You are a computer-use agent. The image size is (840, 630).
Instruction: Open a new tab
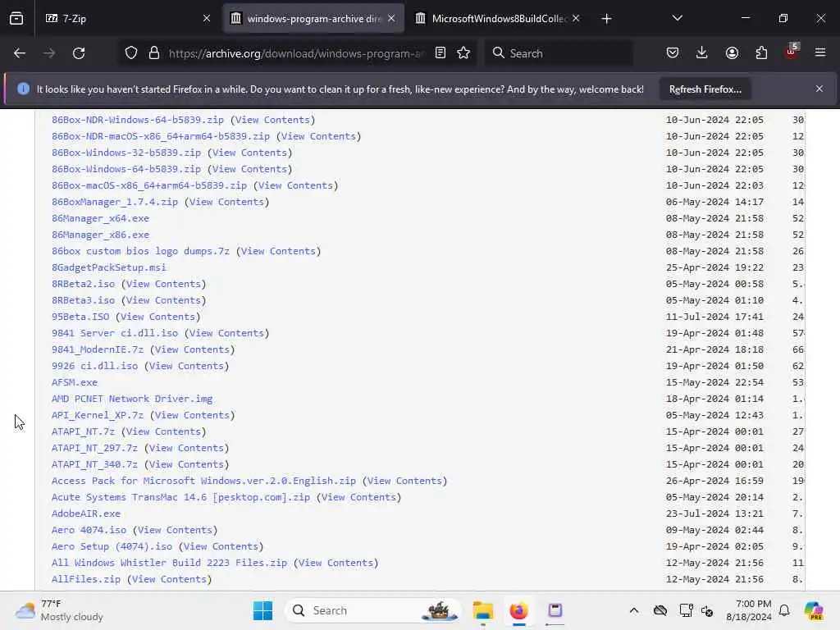tap(606, 19)
